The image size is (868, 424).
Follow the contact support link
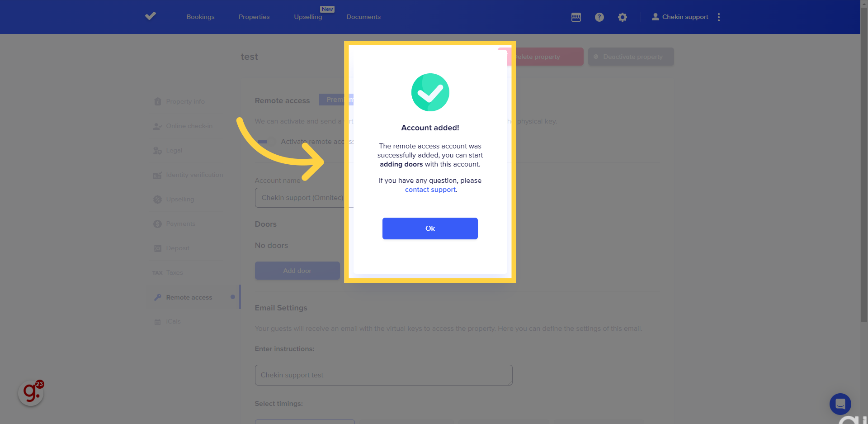[430, 190]
